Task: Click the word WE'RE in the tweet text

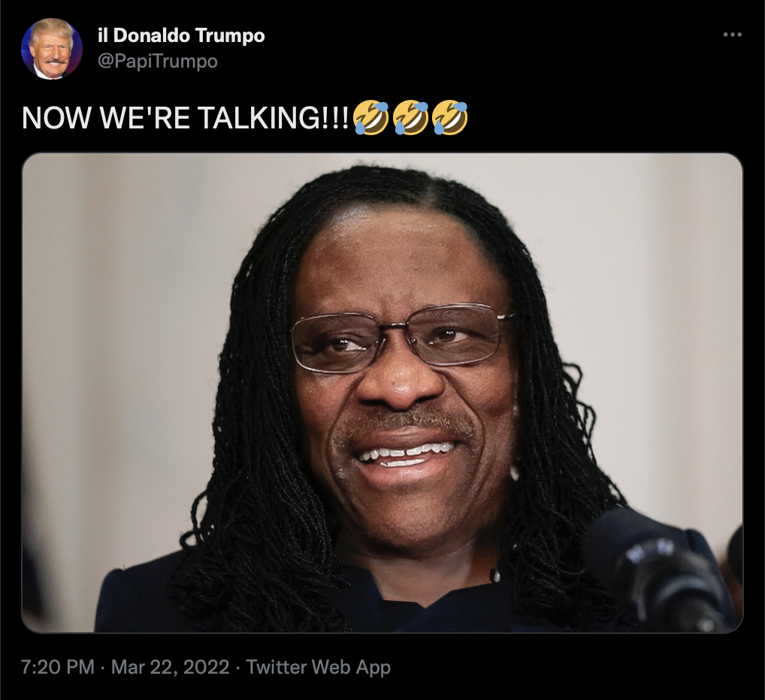Action: point(144,118)
